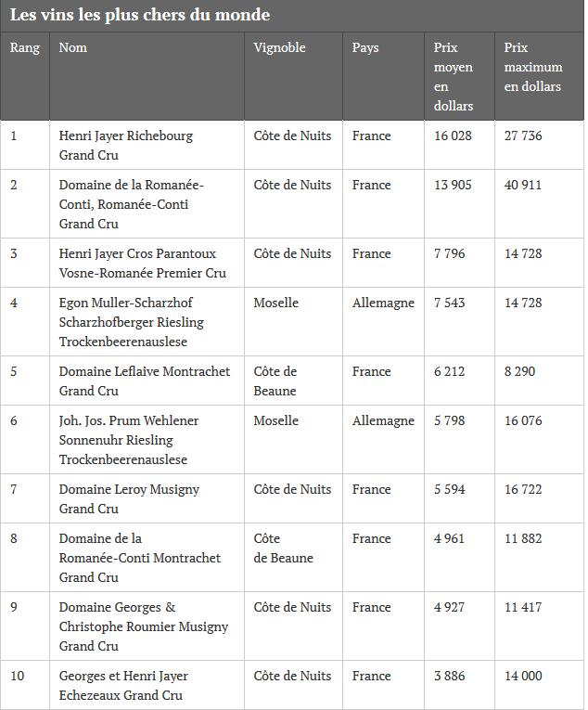
Task: Click the 'Pays' column header
Action: point(365,48)
